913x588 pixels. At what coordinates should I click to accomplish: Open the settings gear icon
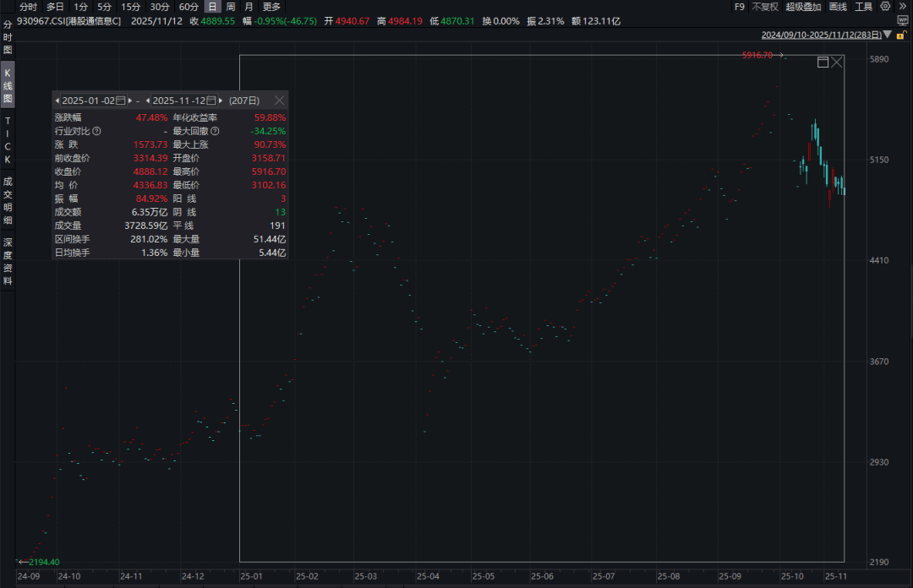point(884,7)
